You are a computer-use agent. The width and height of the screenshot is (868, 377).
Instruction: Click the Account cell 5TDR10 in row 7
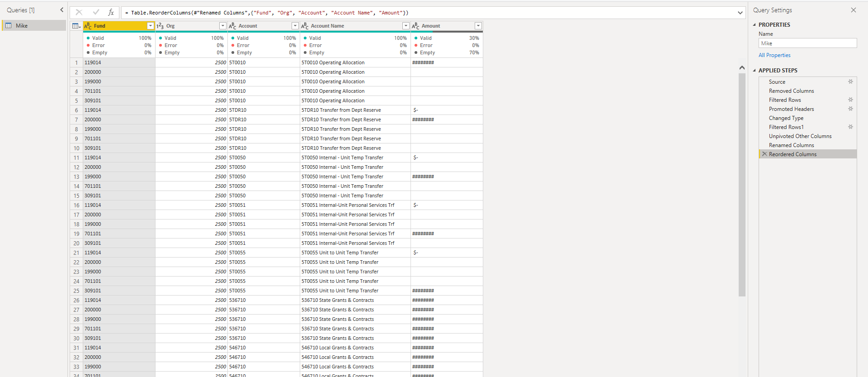click(264, 119)
